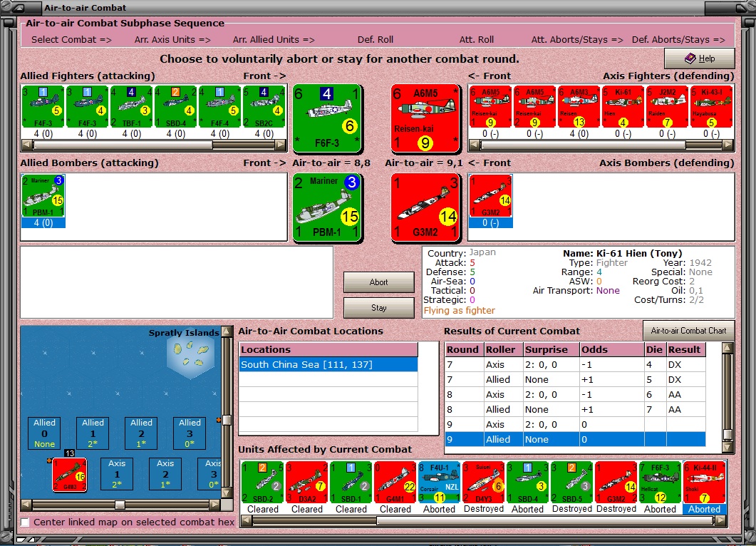Click the large G3M2 front axis bomber
This screenshot has width=756, height=546.
click(425, 207)
